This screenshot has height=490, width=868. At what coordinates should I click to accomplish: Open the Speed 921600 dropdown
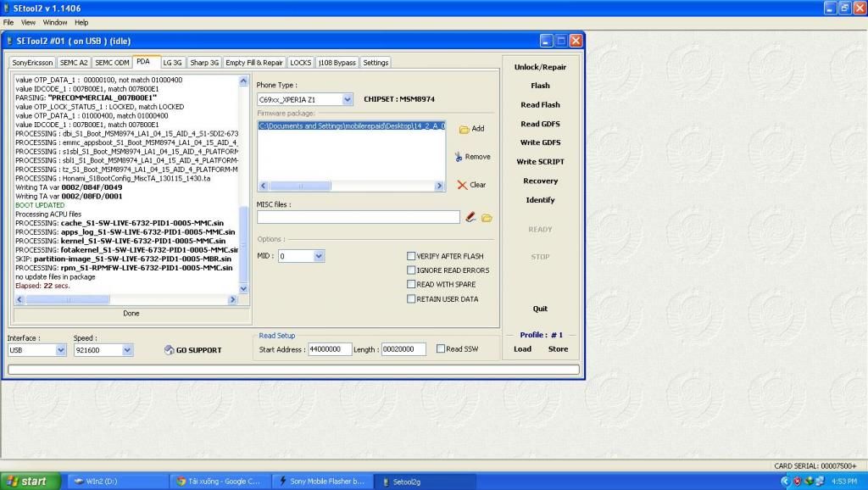(x=127, y=350)
